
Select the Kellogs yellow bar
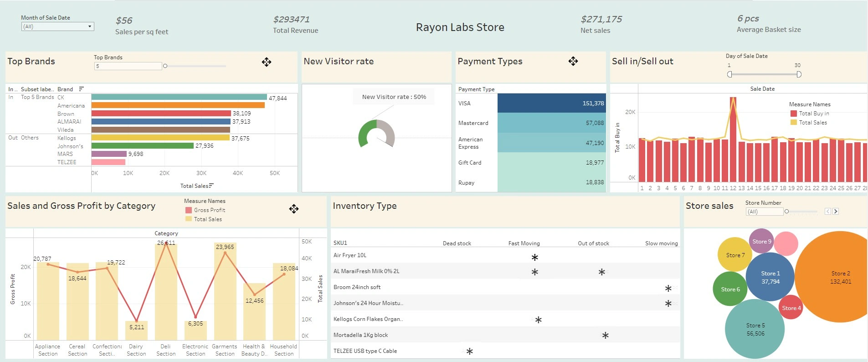click(x=160, y=138)
